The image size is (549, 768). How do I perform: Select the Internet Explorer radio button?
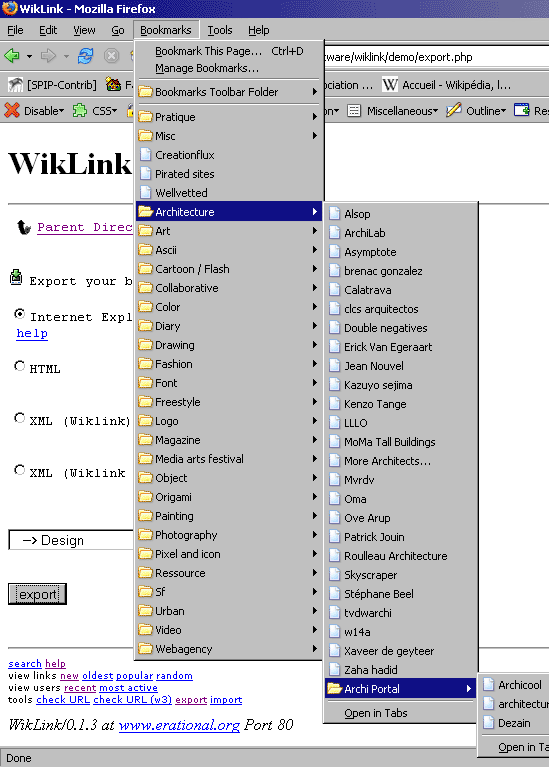coord(20,313)
